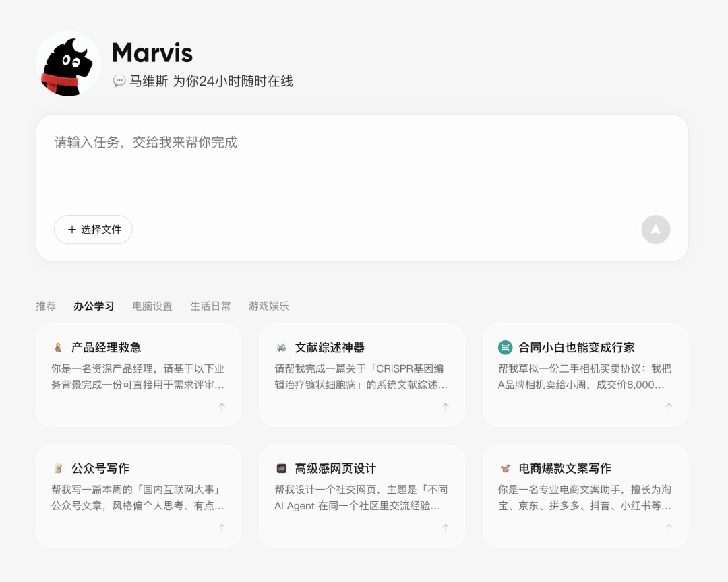Send the task with the arrow button
Image resolution: width=728 pixels, height=582 pixels.
click(x=656, y=229)
